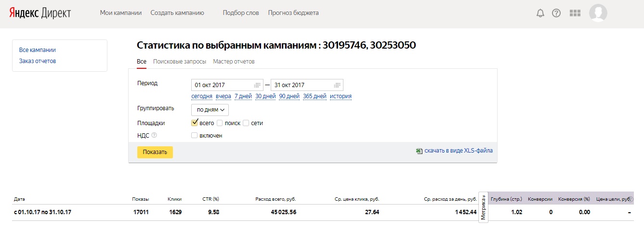Download the report as an XLS file
This screenshot has height=231, width=644.
tap(459, 151)
